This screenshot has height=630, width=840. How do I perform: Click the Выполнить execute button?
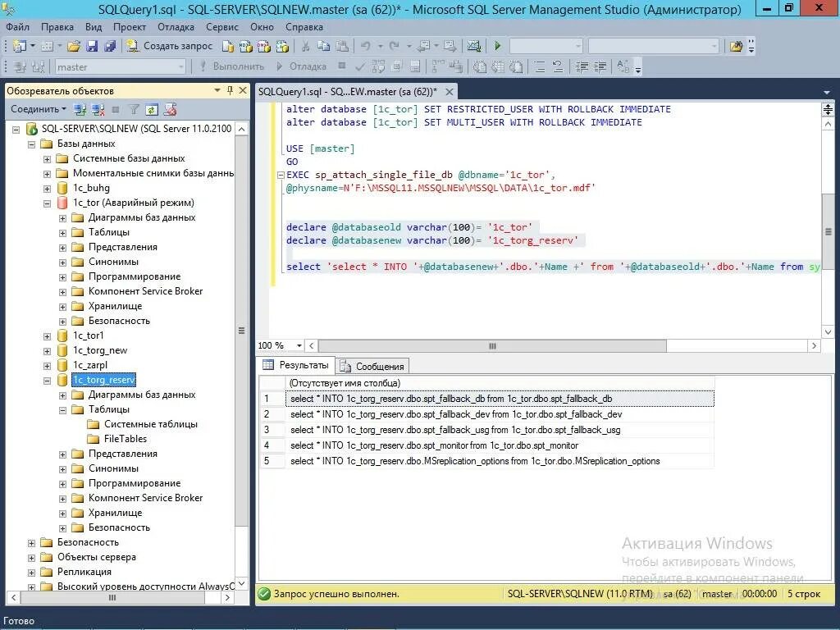point(232,66)
